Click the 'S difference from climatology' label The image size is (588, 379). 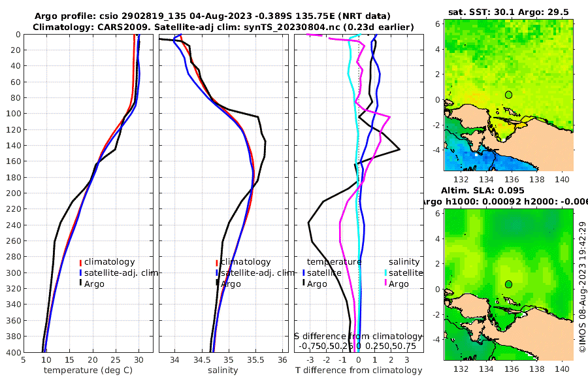[x=359, y=337]
